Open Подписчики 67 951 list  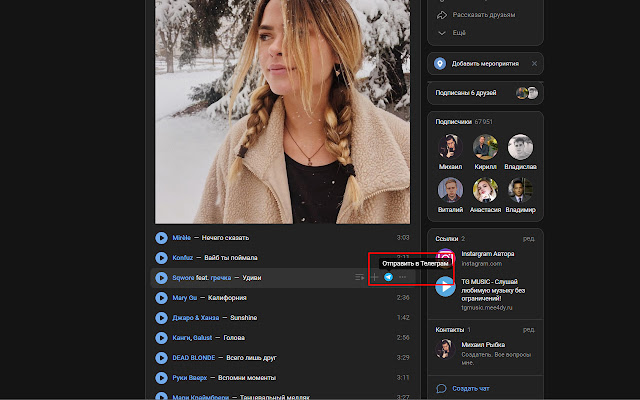point(464,122)
